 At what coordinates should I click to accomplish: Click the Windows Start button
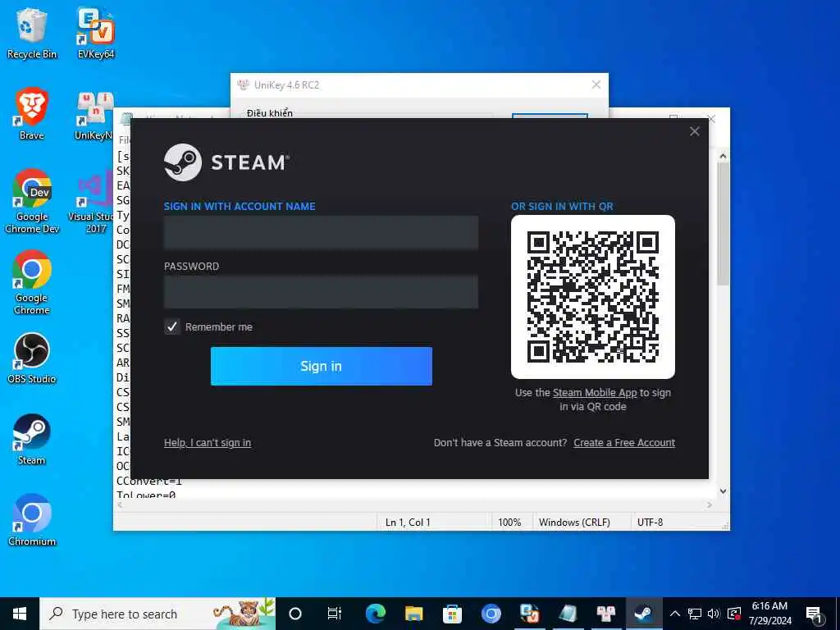[20, 614]
